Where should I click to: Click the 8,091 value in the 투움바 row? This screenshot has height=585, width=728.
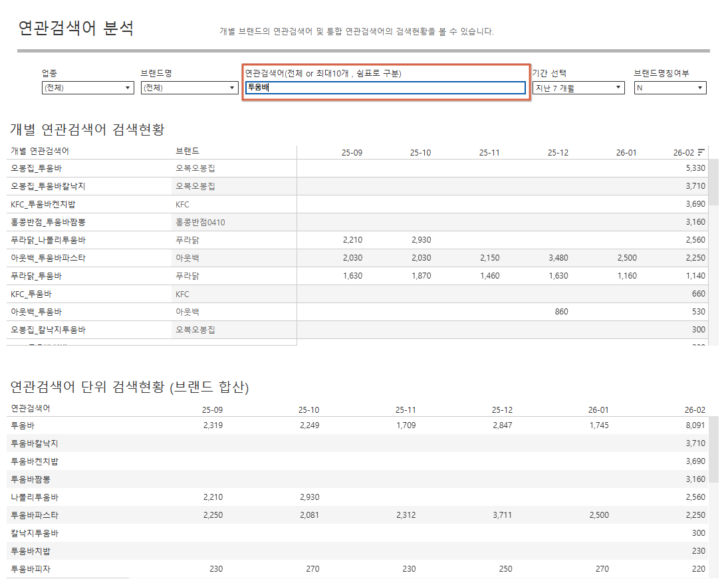pos(695,425)
